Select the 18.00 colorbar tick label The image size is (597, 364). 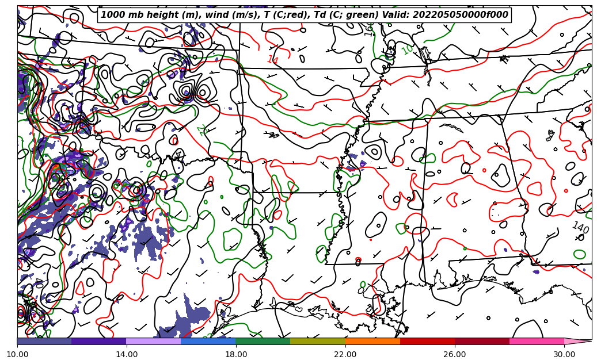click(236, 355)
